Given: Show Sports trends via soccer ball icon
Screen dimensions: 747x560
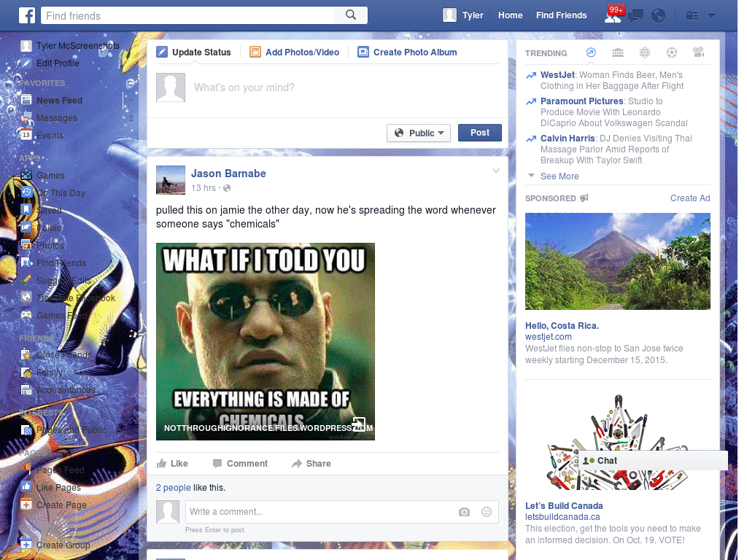Looking at the screenshot, I should tap(672, 52).
